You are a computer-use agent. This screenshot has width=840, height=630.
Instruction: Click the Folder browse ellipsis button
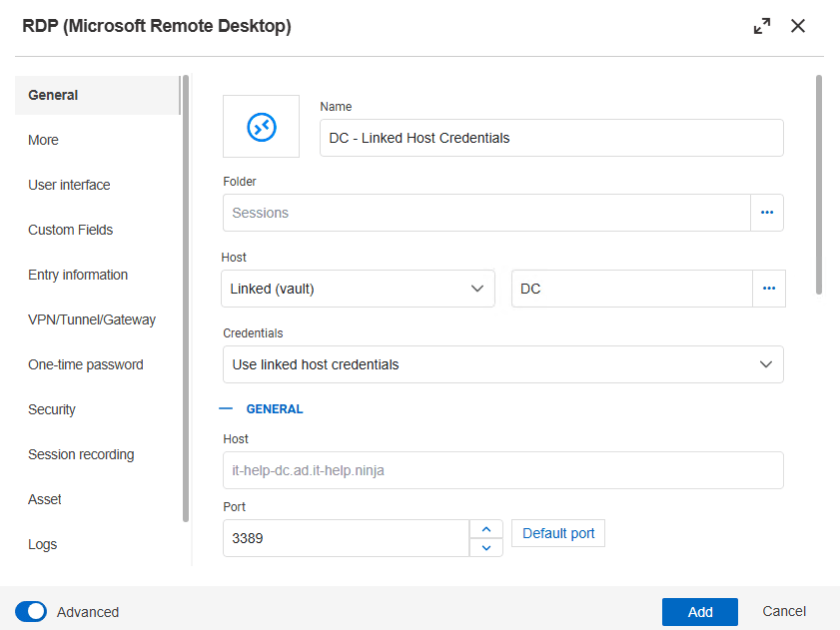(767, 213)
